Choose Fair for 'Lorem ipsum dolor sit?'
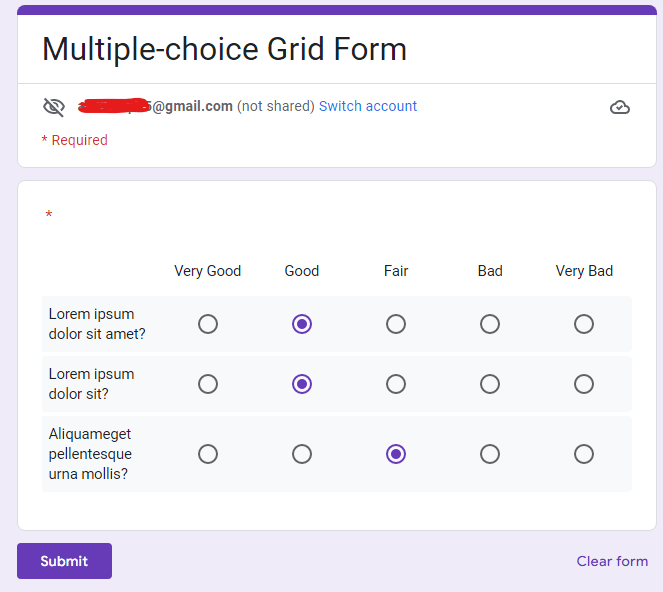Viewport: 663px width, 592px height. [396, 384]
